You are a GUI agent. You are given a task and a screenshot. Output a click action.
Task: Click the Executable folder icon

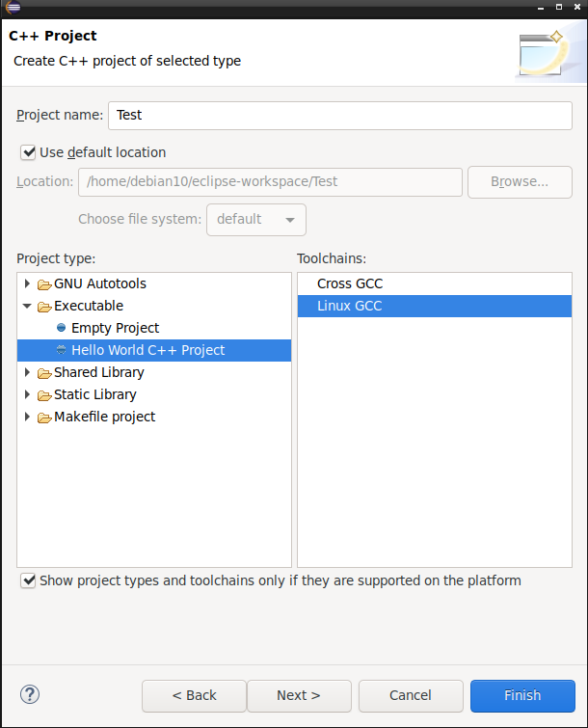coord(44,307)
